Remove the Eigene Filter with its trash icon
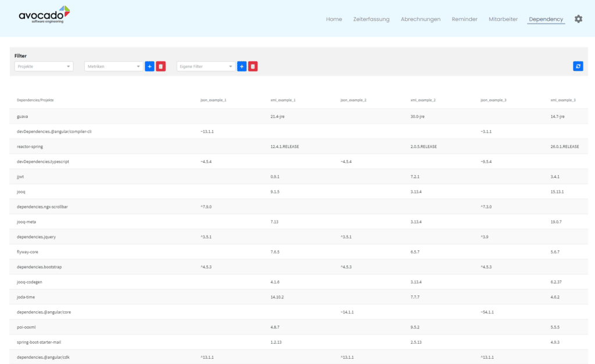 [x=253, y=66]
